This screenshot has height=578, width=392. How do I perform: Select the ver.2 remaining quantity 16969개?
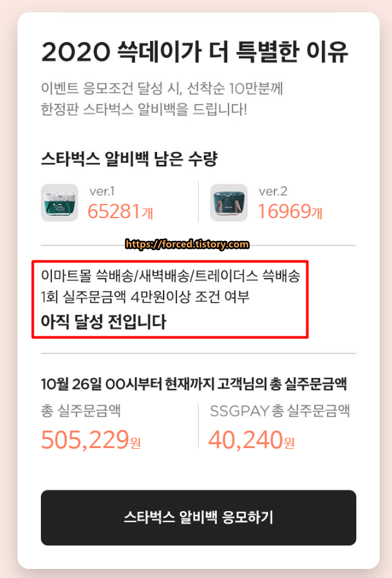[290, 212]
